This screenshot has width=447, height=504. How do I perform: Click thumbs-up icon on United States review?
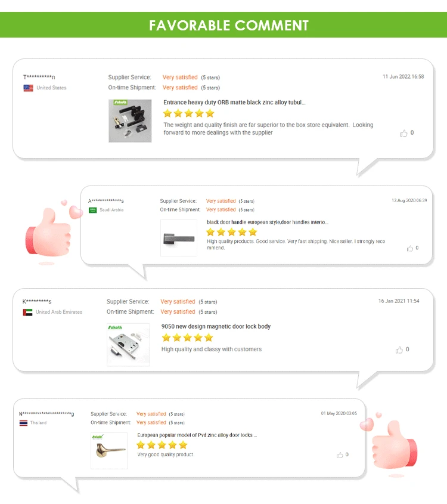403,133
